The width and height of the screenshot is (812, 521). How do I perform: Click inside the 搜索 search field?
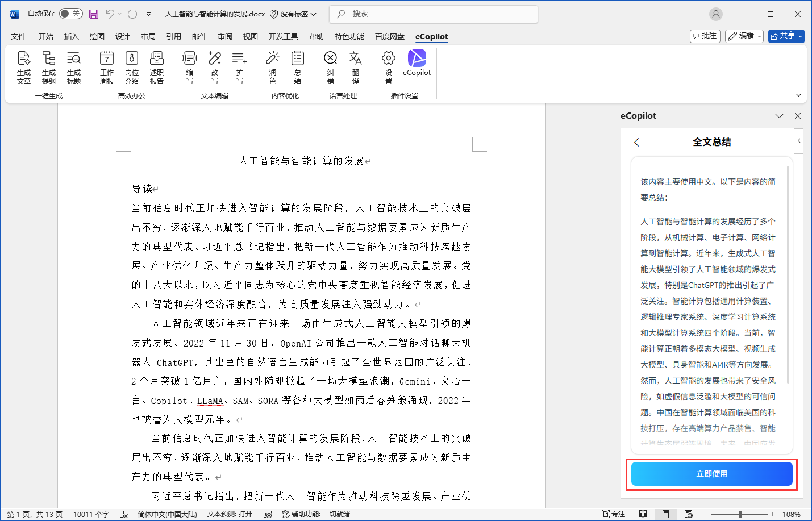[x=433, y=14]
